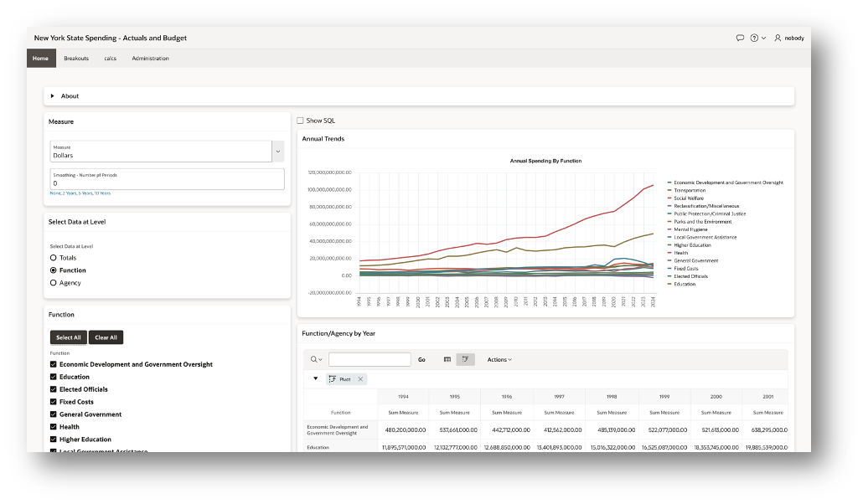This screenshot has height=504, width=863.
Task: Uncheck the Higher Education checkbox
Action: pos(54,440)
